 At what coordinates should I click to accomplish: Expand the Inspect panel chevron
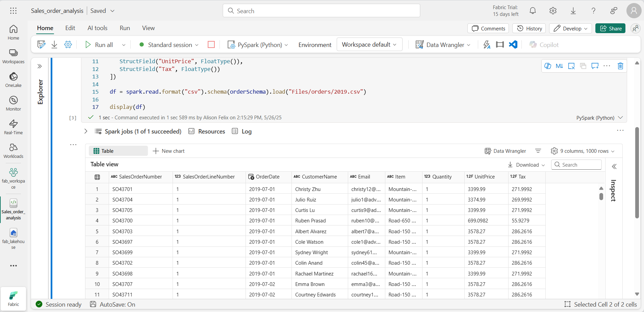click(614, 166)
